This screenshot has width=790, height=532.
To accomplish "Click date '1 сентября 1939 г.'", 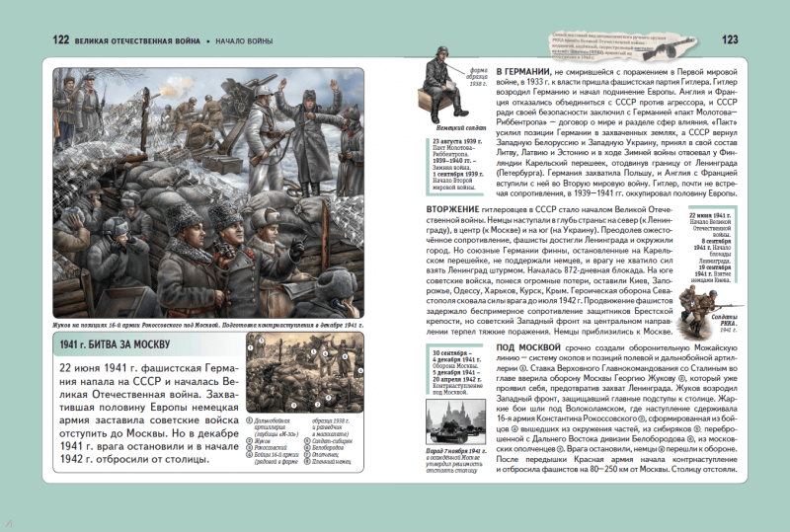I will click(x=457, y=174).
